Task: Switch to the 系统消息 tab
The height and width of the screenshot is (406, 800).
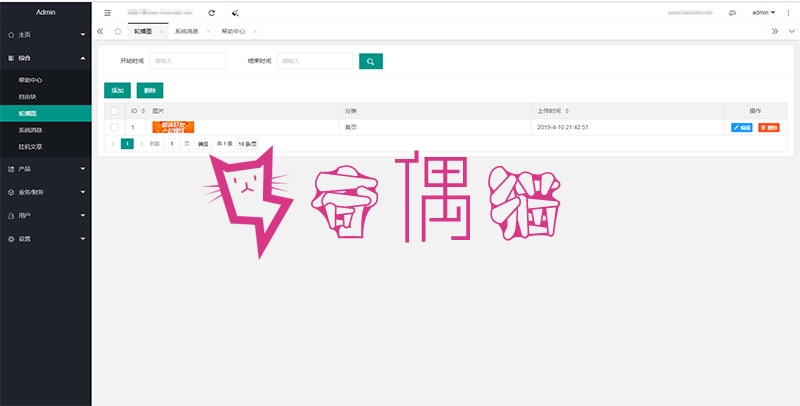Action: pos(187,31)
